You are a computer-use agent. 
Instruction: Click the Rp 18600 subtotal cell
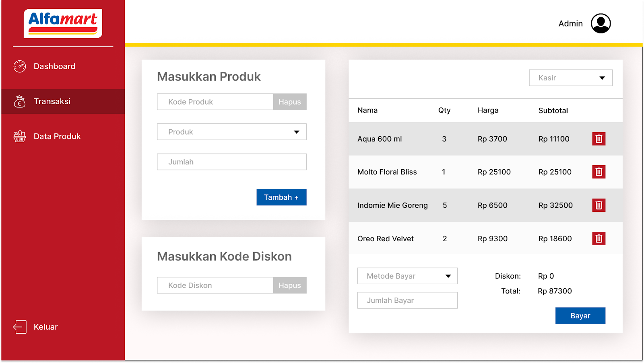[x=555, y=238]
